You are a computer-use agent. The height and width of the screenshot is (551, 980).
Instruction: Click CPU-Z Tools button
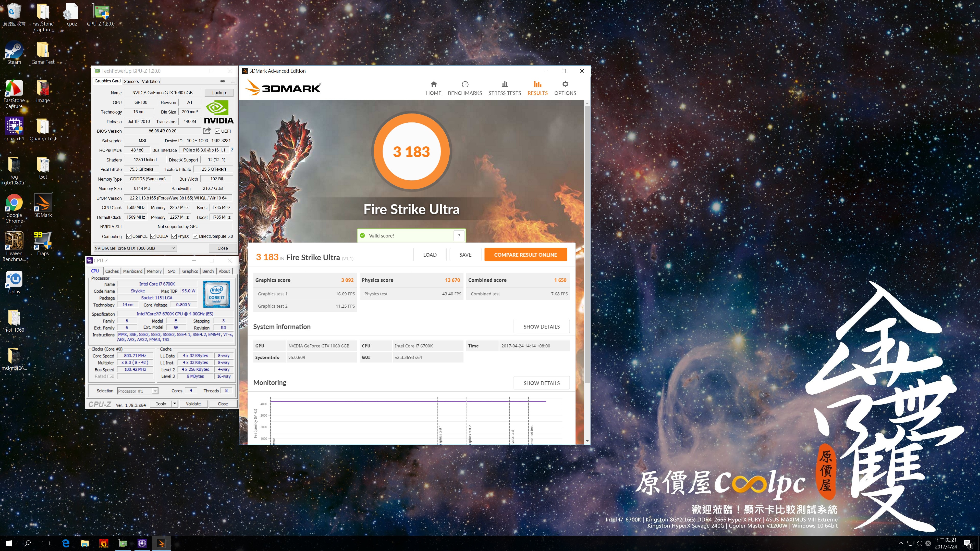[161, 404]
